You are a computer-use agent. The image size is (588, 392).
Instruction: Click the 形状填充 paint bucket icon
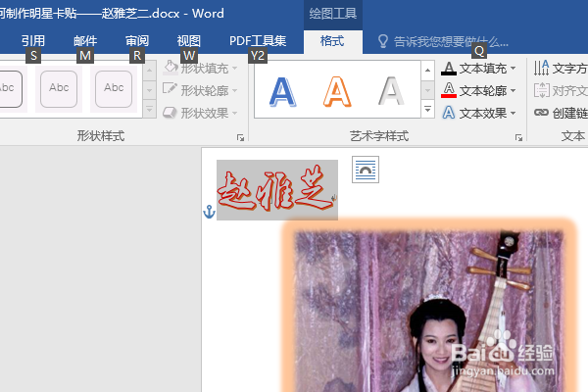tap(171, 68)
